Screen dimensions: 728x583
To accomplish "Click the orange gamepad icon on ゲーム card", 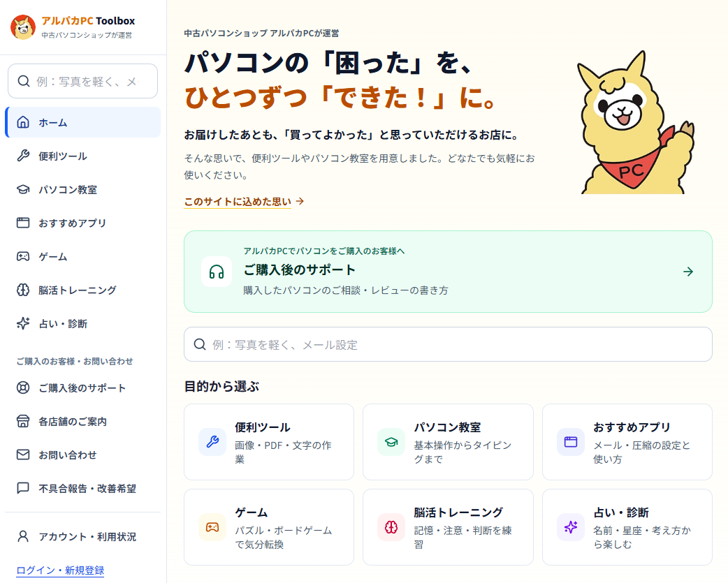I will pyautogui.click(x=212, y=527).
